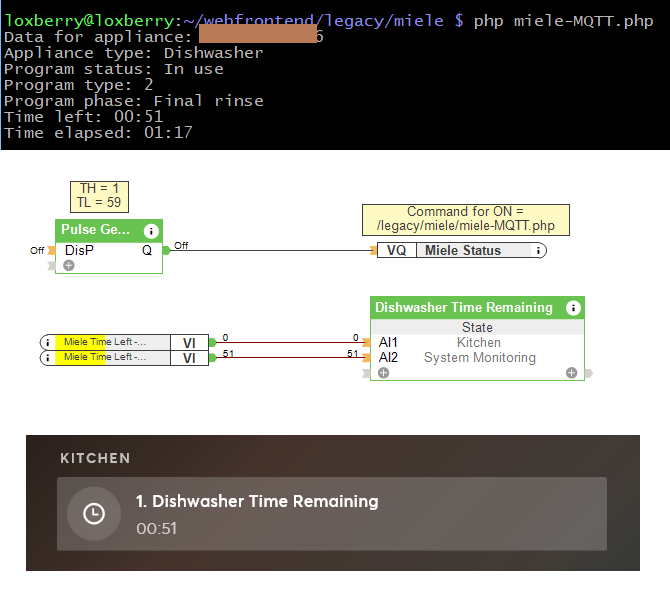Click 'Time elapsed: 01:17' terminal line
Viewport: 670px width, 600px height.
point(98,132)
